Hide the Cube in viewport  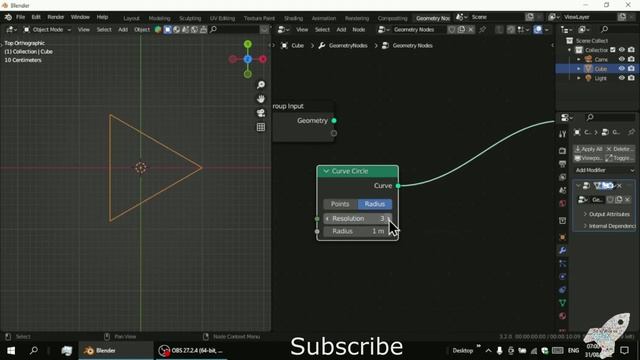(622, 69)
